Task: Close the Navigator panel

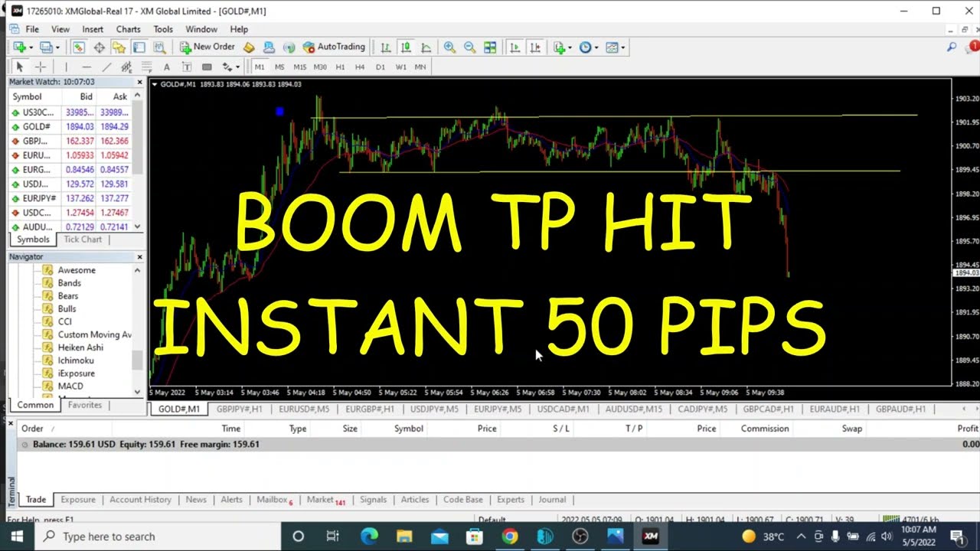Action: pyautogui.click(x=139, y=257)
